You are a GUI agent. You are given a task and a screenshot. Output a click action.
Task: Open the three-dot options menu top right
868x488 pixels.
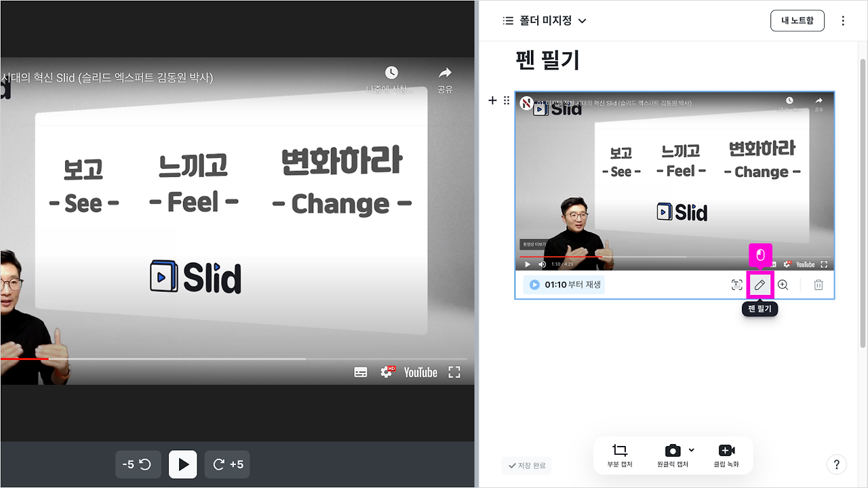pyautogui.click(x=843, y=20)
